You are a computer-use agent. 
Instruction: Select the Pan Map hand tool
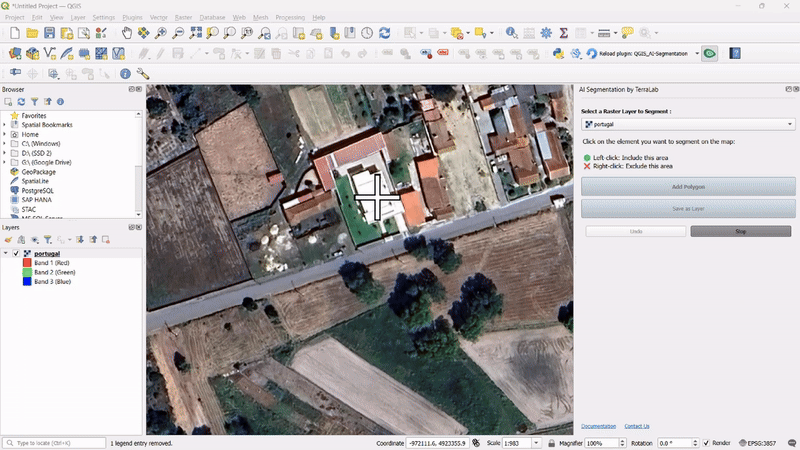[x=127, y=33]
